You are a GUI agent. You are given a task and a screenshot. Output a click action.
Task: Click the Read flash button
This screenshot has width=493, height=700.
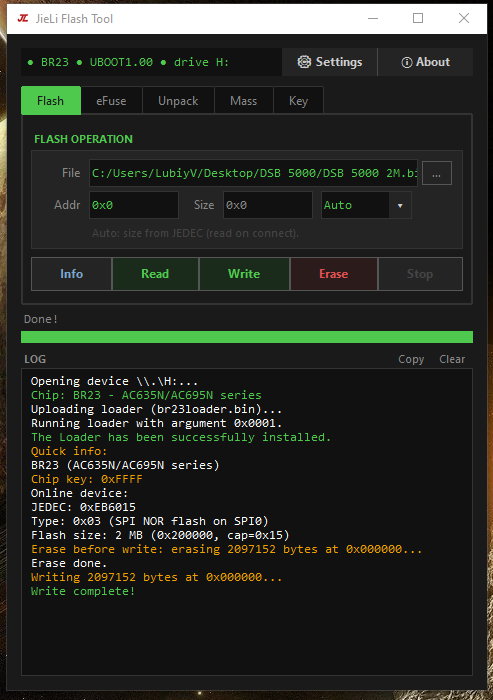tap(155, 274)
